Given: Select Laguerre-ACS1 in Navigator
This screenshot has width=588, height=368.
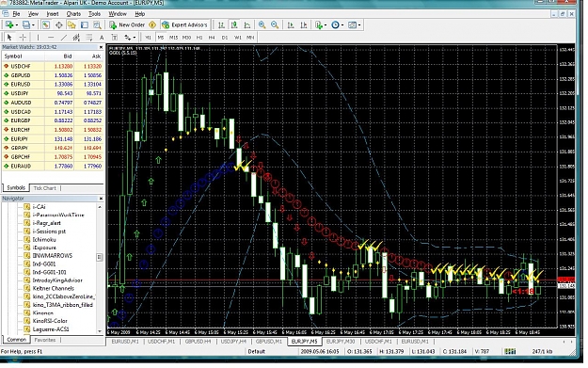Looking at the screenshot, I should pyautogui.click(x=50, y=329).
